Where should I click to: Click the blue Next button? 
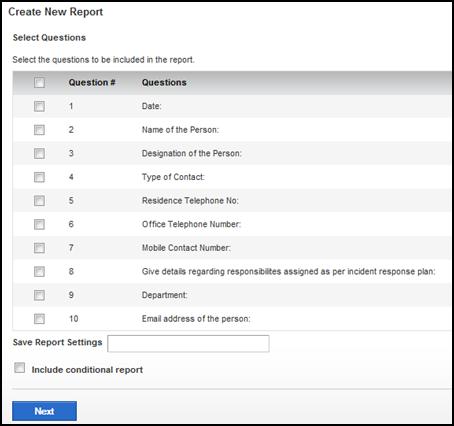tap(44, 411)
